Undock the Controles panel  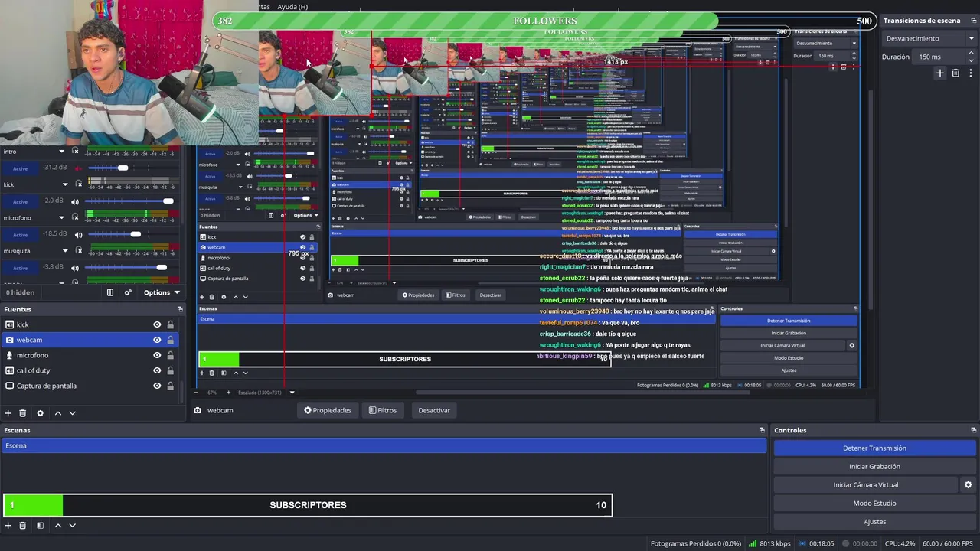(973, 430)
